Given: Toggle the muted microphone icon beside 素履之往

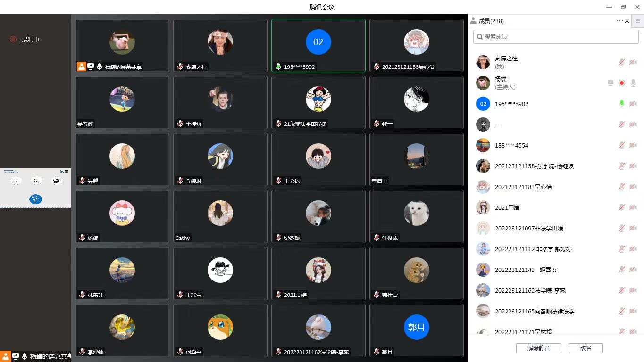Looking at the screenshot, I should click(x=622, y=62).
